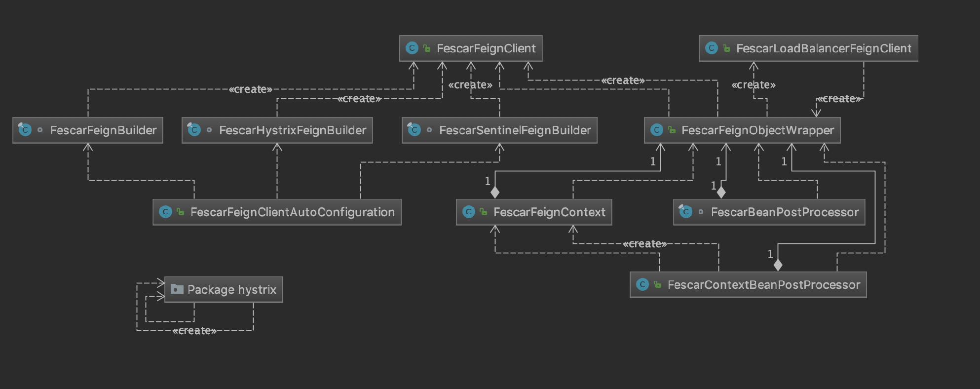The height and width of the screenshot is (389, 980).
Task: Click the «create» label below Package hystrix
Action: [194, 331]
